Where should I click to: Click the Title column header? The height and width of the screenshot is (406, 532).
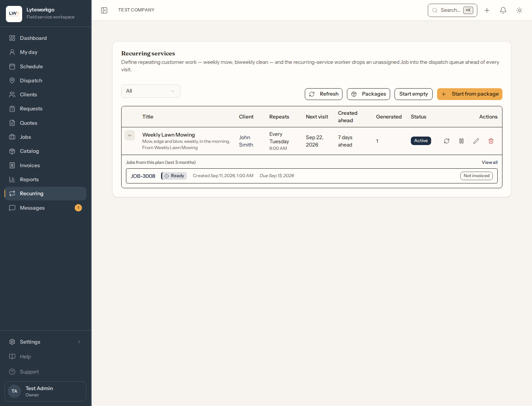coord(148,117)
